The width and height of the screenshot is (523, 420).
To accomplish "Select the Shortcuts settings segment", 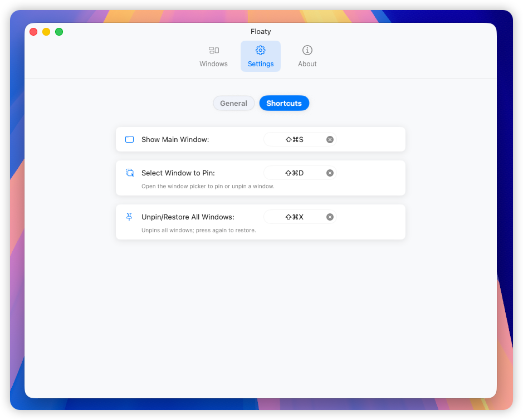I will (284, 103).
